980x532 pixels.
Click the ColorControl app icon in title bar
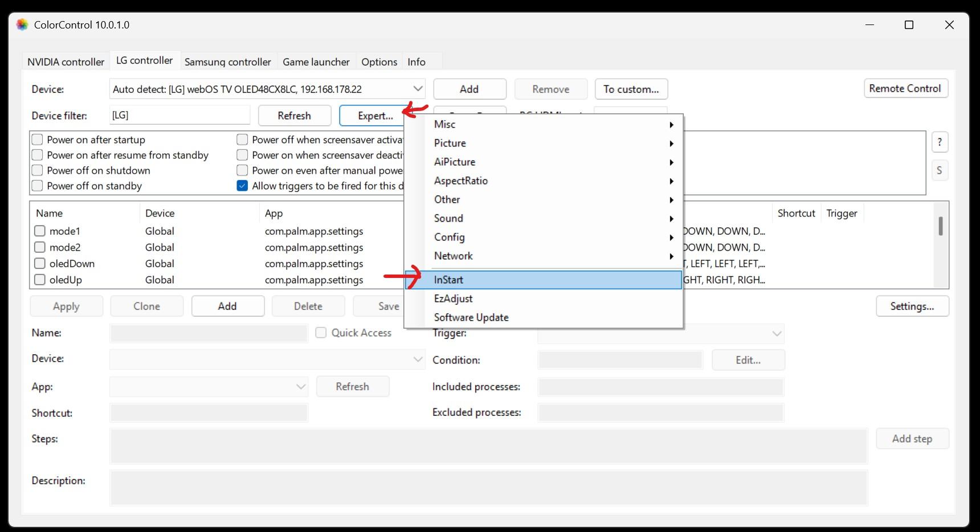[x=22, y=24]
